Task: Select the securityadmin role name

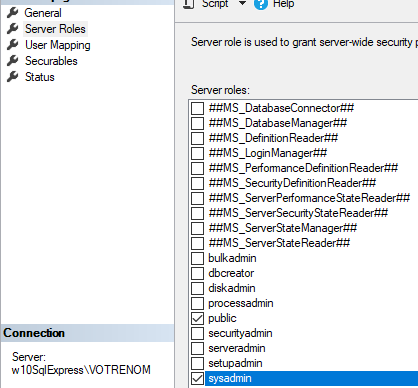Action: [x=240, y=333]
